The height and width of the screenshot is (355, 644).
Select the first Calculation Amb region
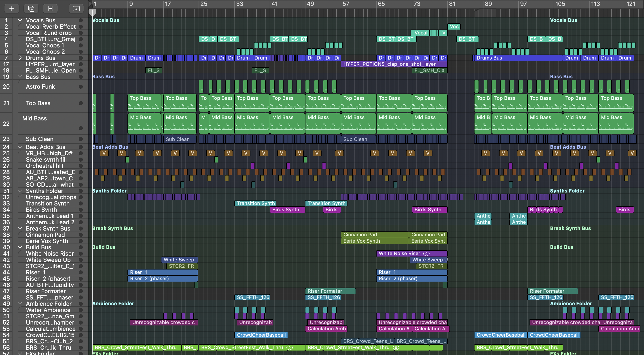click(x=326, y=329)
